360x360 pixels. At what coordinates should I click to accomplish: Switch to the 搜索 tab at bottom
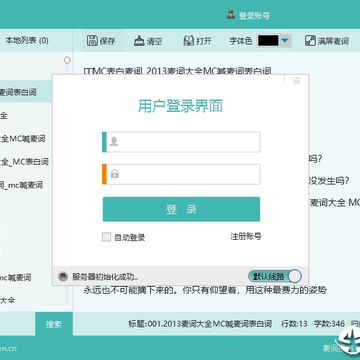(54, 324)
